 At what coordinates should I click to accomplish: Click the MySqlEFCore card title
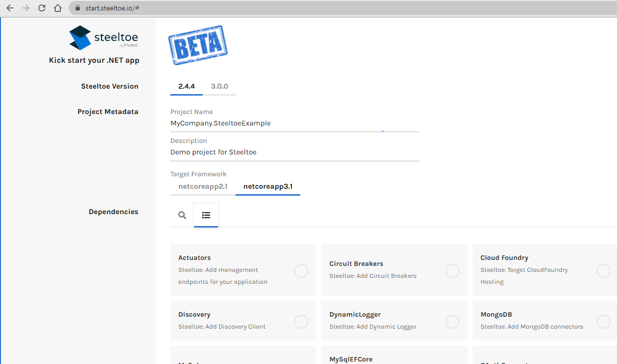pyautogui.click(x=351, y=359)
